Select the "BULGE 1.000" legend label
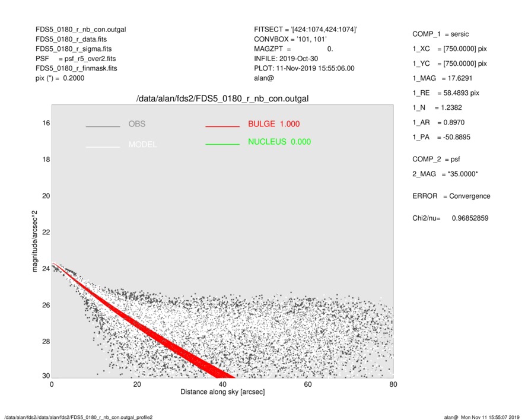 pos(274,124)
